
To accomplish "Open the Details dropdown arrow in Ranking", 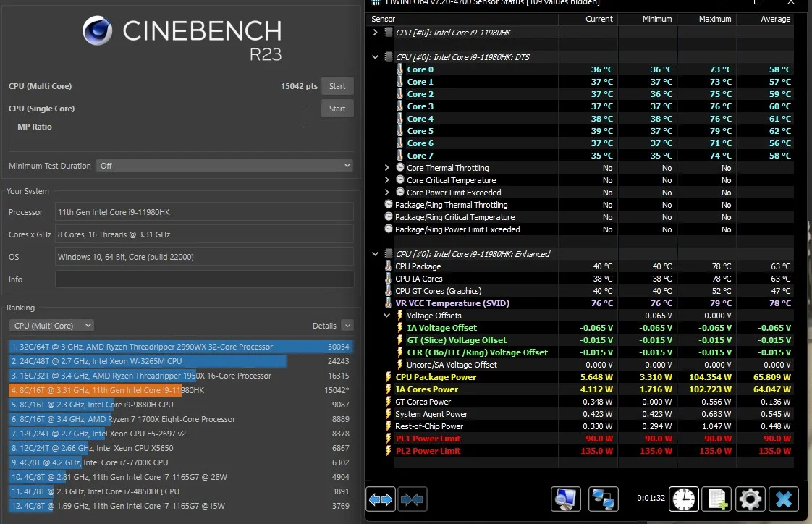I will point(347,326).
